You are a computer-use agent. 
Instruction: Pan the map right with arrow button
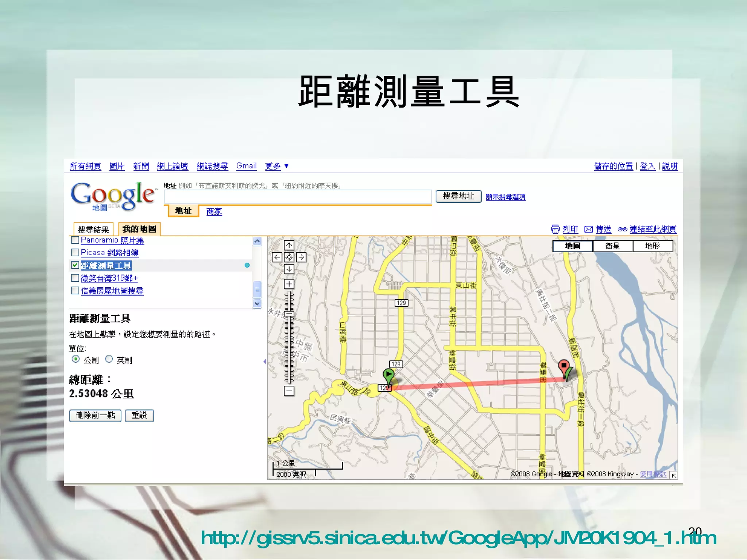(301, 257)
